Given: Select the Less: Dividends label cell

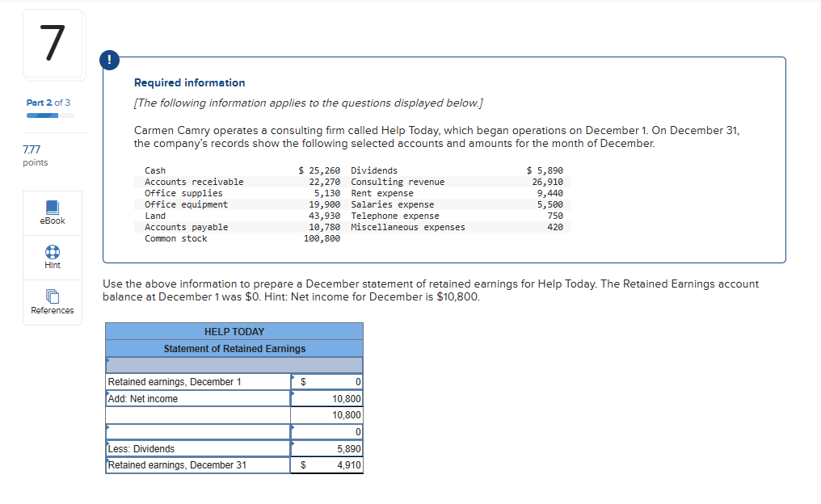Looking at the screenshot, I should click(x=198, y=448).
